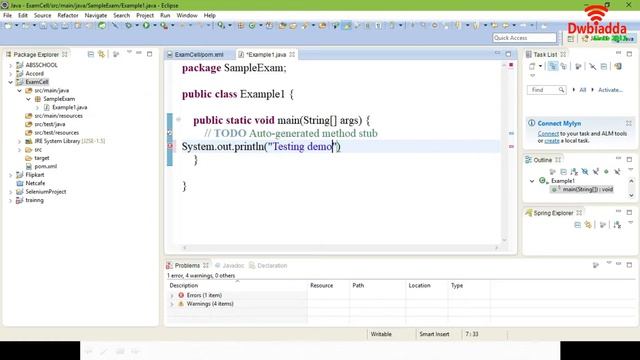640x360 pixels.
Task: Click the Debug bug icon in toolbar
Action: [129, 25]
